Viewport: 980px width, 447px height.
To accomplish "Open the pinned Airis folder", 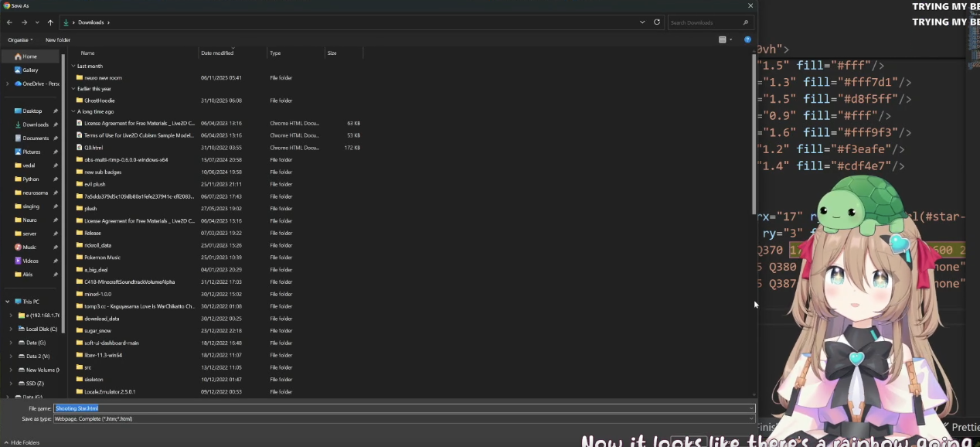I will coord(28,275).
